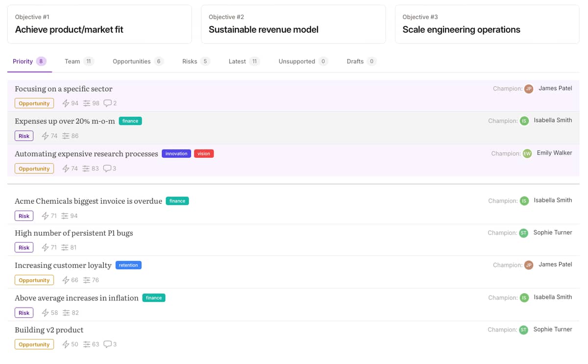The image size is (588, 364).
Task: Click Opportunity badge on Building v2 row
Action: 34,344
